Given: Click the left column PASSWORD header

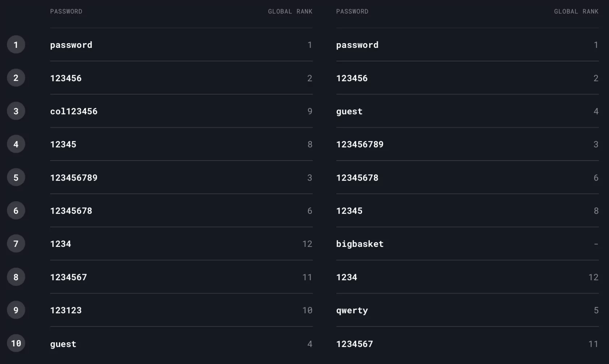Looking at the screenshot, I should (x=66, y=12).
